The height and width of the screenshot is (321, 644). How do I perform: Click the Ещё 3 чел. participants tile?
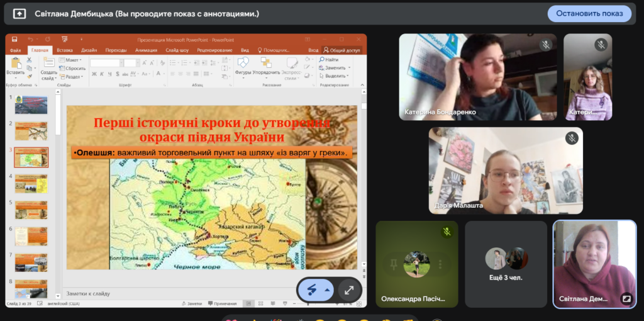506,264
